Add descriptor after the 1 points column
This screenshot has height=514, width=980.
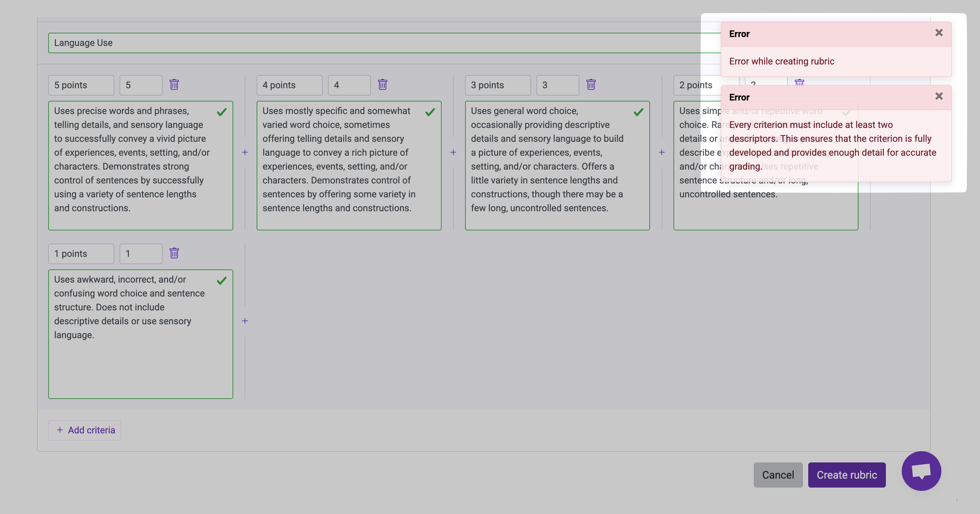pos(245,321)
